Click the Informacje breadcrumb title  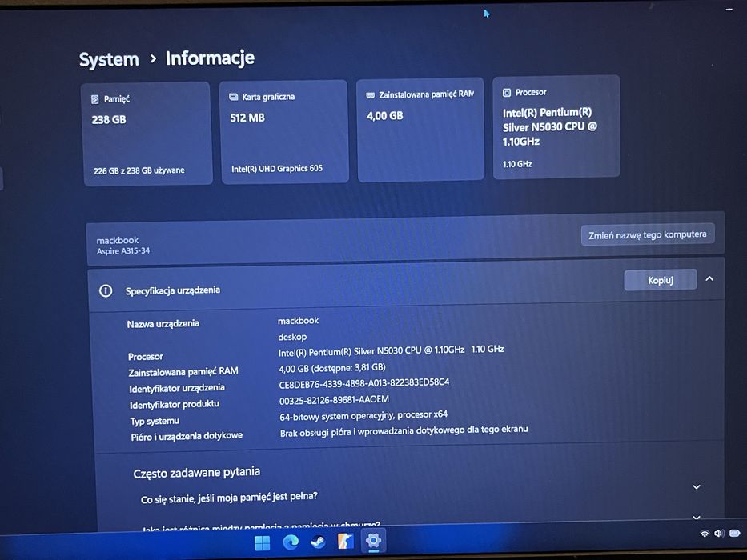coord(210,58)
